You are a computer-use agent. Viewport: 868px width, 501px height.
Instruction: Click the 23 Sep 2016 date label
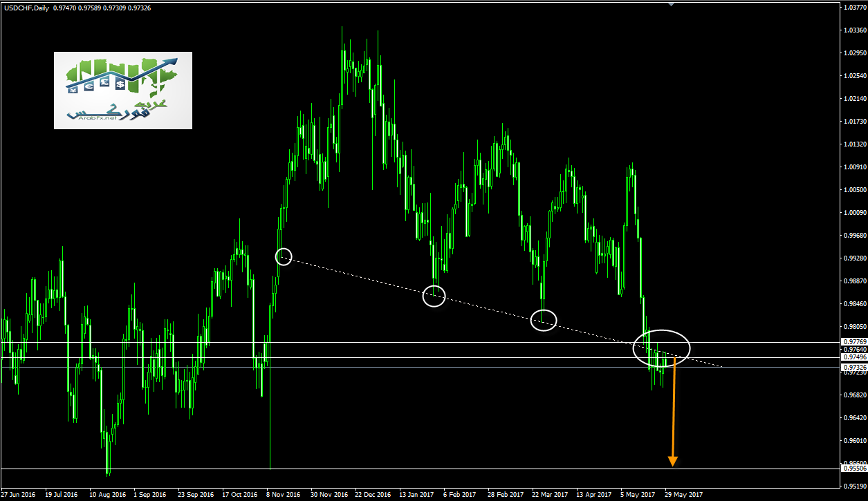pyautogui.click(x=194, y=495)
